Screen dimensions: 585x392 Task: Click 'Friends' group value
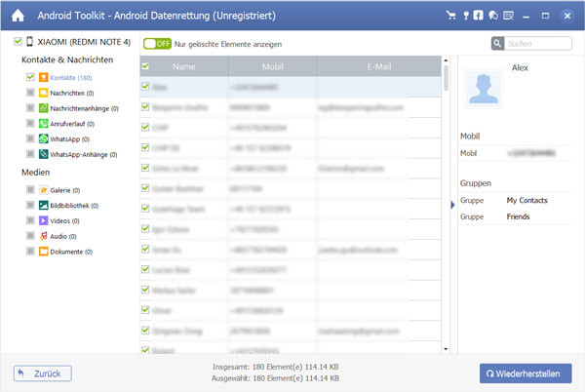[x=518, y=216]
